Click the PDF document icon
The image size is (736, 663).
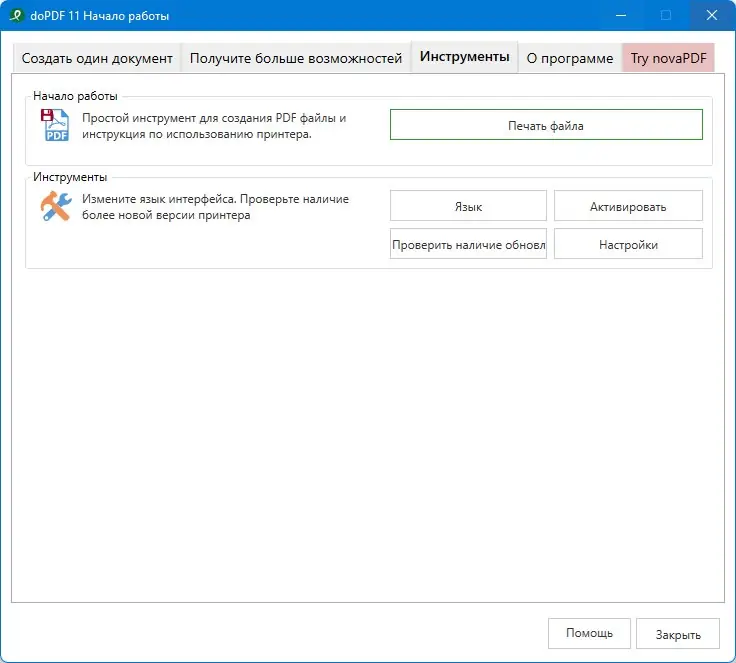(x=55, y=125)
